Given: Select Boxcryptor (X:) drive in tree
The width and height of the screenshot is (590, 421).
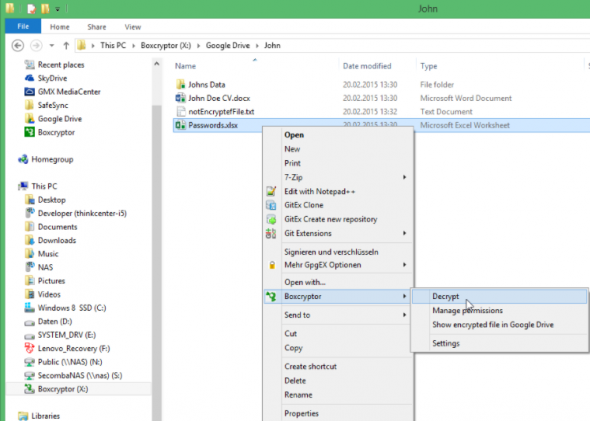Looking at the screenshot, I should 63,389.
